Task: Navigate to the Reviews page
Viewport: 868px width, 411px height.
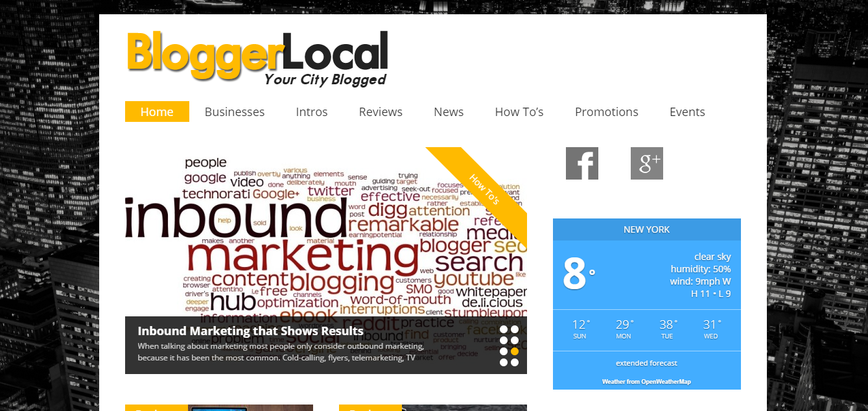Action: coord(381,112)
